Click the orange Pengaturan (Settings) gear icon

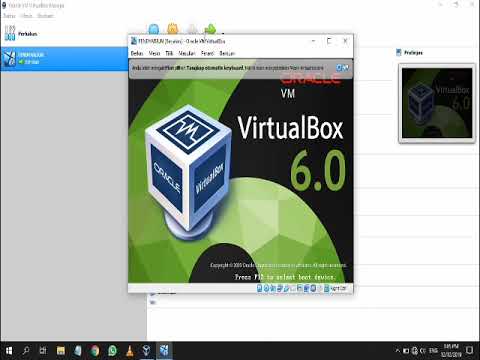(173, 29)
